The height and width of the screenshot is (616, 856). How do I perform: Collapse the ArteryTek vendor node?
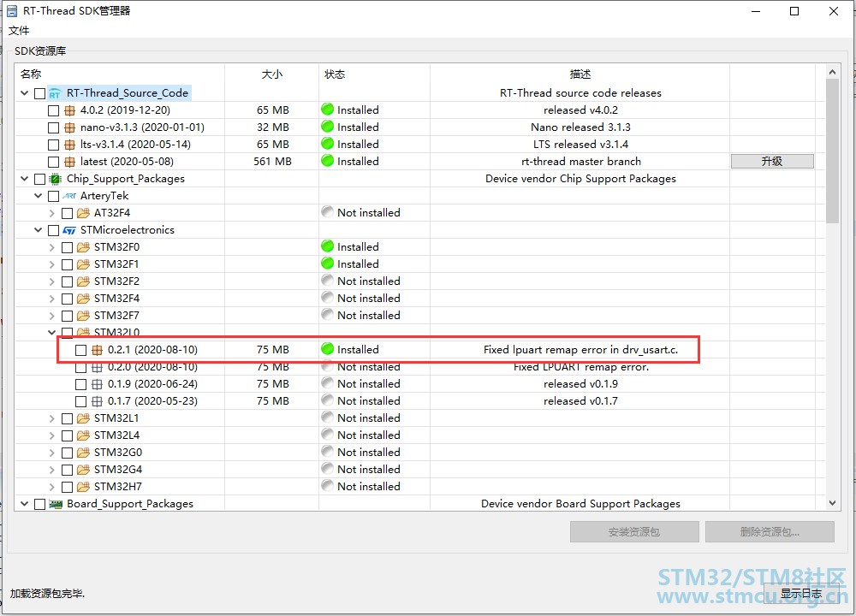(x=38, y=196)
